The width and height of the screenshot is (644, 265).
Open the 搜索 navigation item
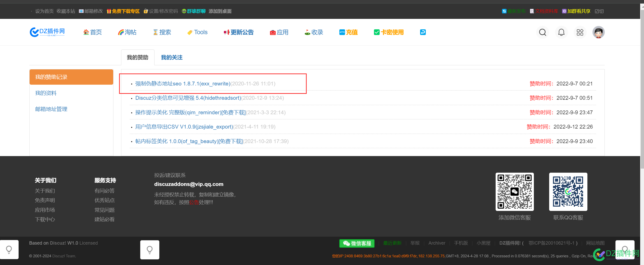click(162, 32)
